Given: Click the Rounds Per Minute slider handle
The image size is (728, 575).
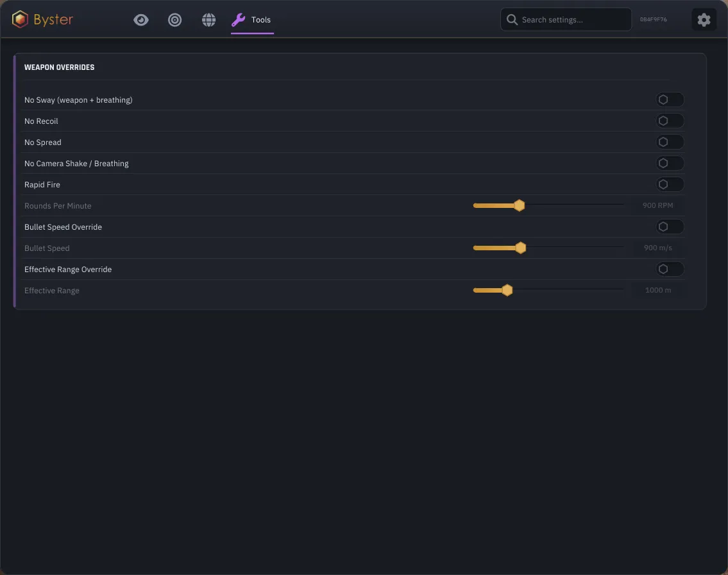Looking at the screenshot, I should [x=519, y=205].
